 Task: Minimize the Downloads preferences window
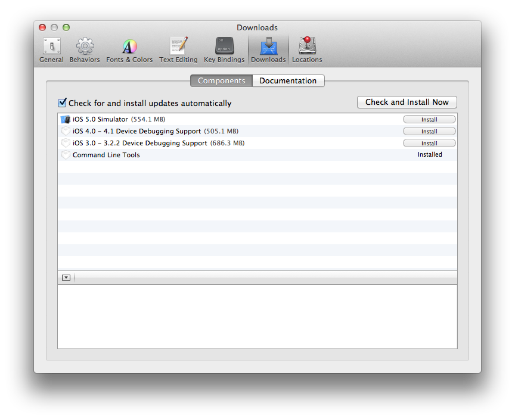(54, 27)
